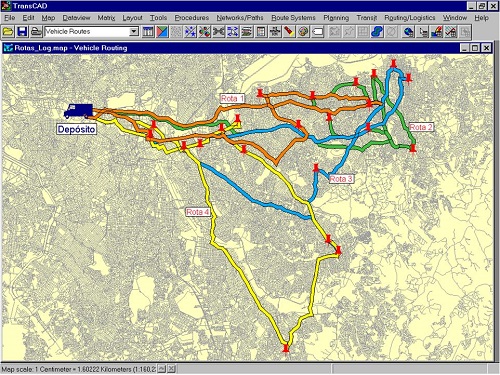Image resolution: width=500 pixels, height=375 pixels.
Task: Save the map with the floppy disk icon
Action: click(x=22, y=32)
